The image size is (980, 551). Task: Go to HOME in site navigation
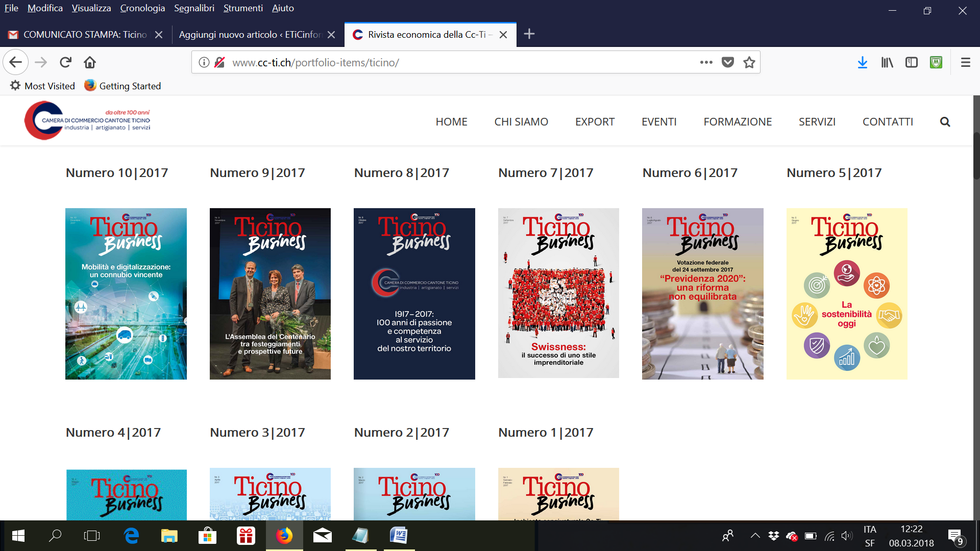click(x=451, y=122)
